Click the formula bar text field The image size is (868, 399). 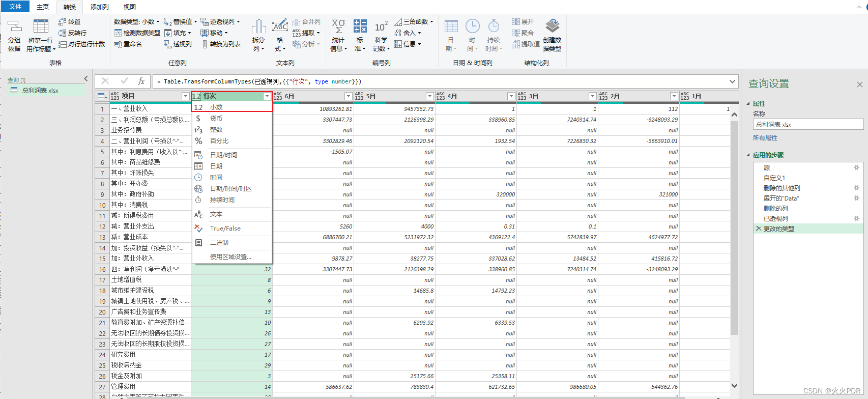pos(440,81)
